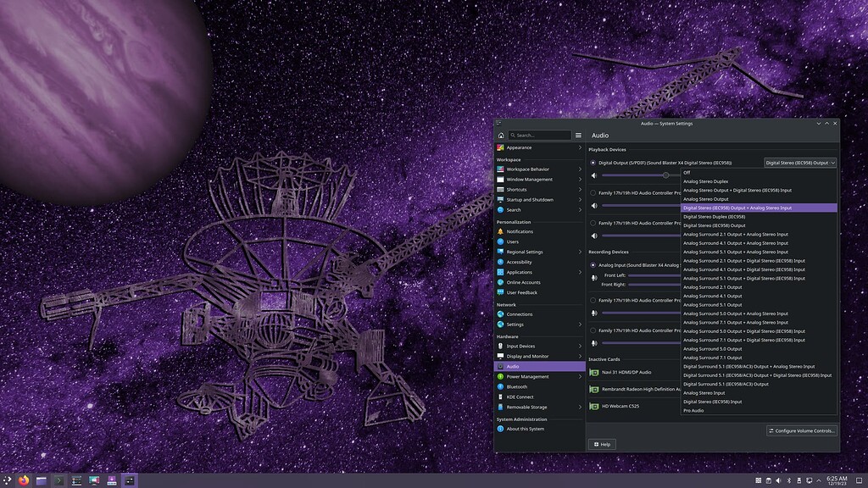Screen dimensions: 868x488
Task: Click the home icon in System Settings
Action: click(501, 136)
